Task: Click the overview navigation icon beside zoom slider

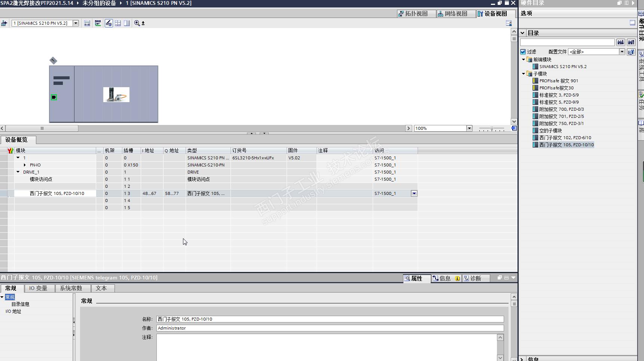Action: click(514, 128)
